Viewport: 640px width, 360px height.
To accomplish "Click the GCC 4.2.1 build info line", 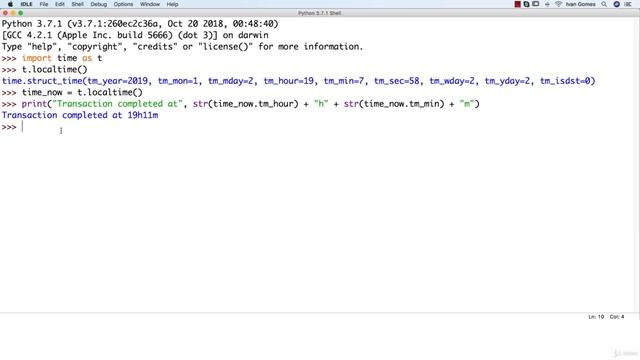I will [135, 35].
